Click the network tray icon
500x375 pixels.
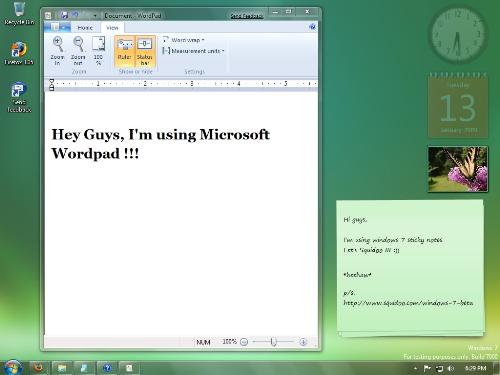[x=439, y=368]
